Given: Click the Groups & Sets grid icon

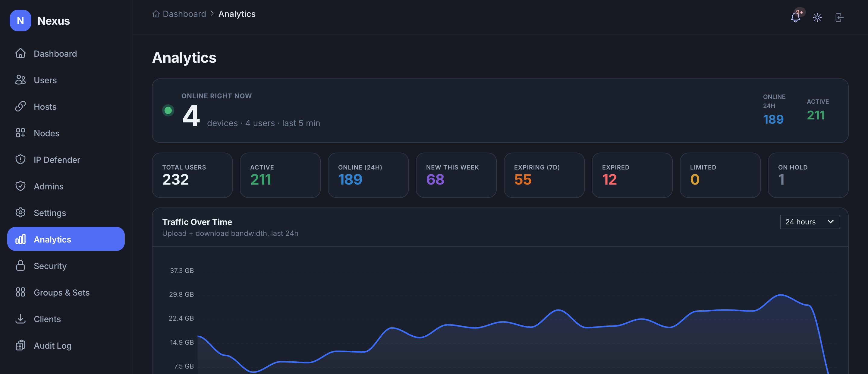Looking at the screenshot, I should coord(20,292).
